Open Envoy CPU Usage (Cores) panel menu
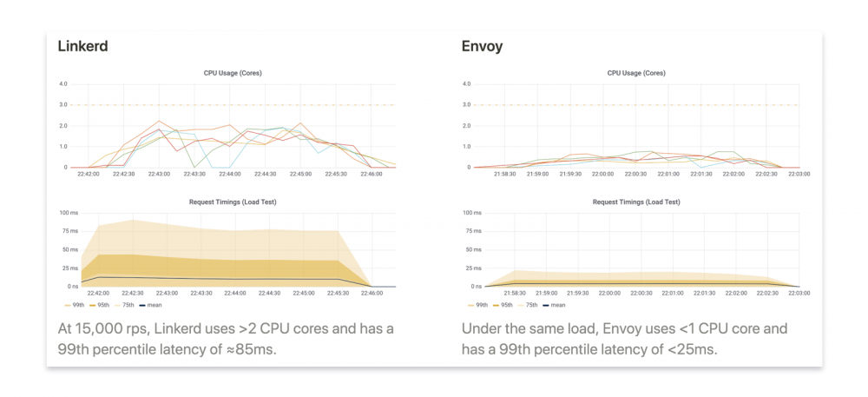Viewport: 868px width, 397px height. 636,73
